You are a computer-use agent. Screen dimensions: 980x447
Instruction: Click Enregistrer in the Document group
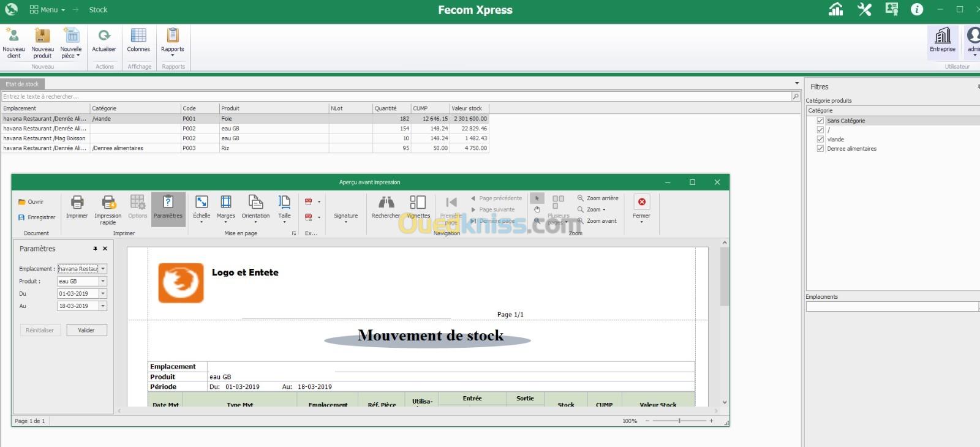[x=37, y=217]
